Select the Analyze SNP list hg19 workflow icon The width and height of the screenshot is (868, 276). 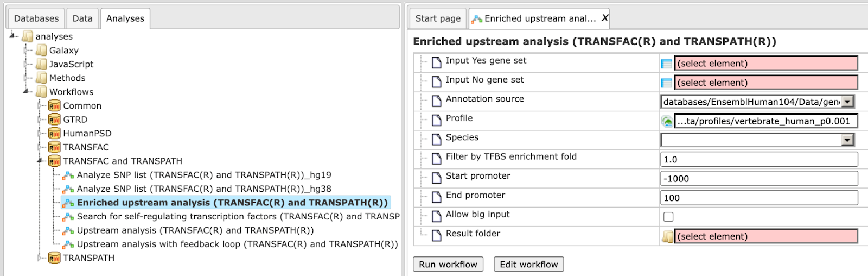coord(68,175)
